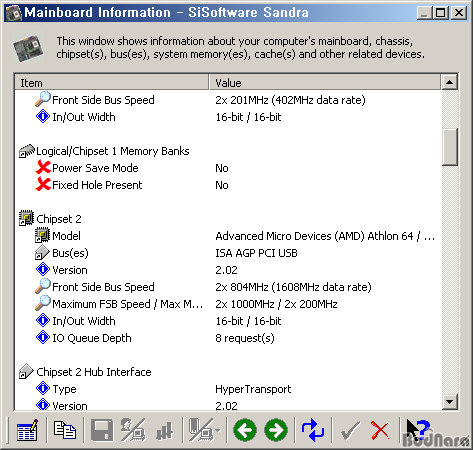473x450 pixels.
Task: Click the value 'ISA AGP PCI USB'
Action: pos(256,253)
